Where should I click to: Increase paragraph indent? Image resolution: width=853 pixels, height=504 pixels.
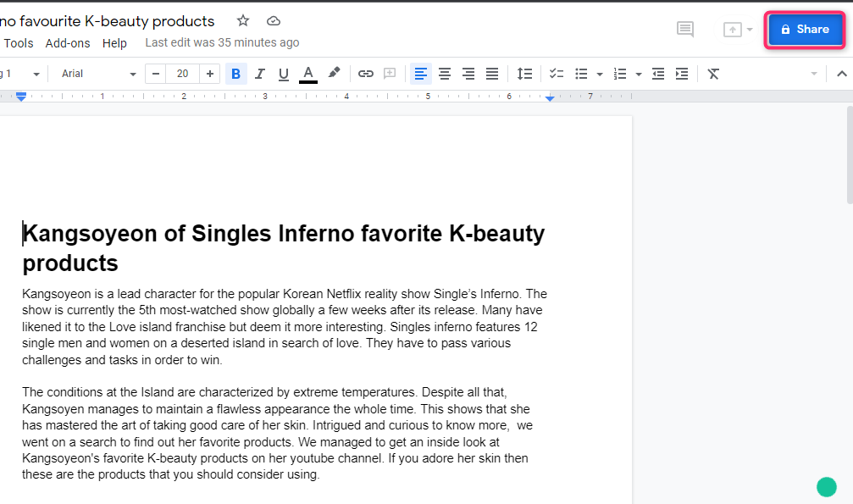pyautogui.click(x=682, y=74)
